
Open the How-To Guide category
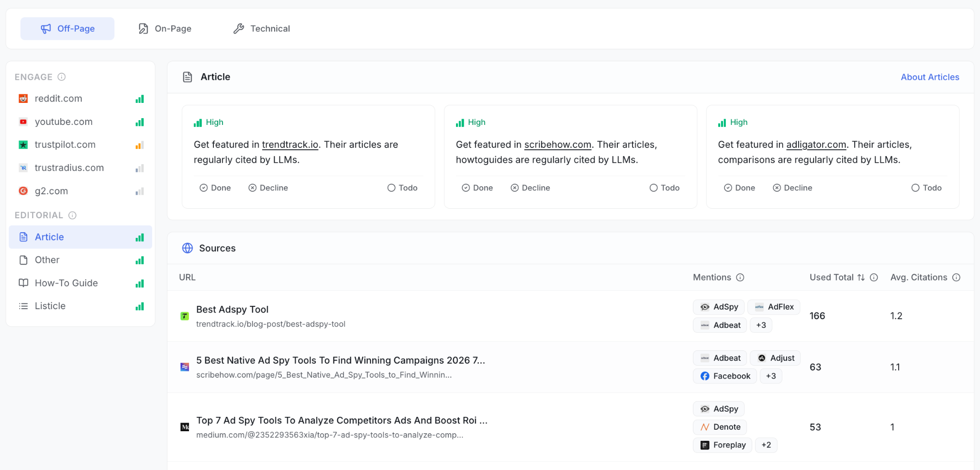coord(80,283)
